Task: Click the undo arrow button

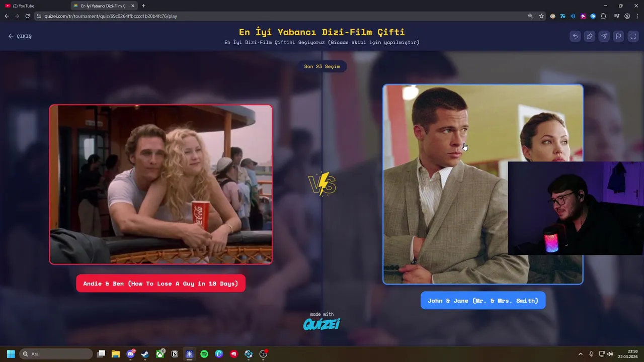Action: (575, 36)
